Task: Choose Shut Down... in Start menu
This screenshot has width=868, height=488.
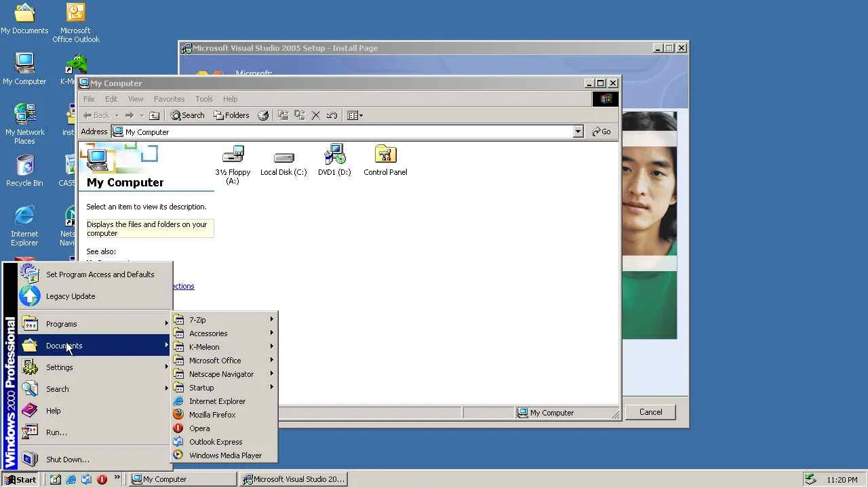Action: [x=95, y=460]
